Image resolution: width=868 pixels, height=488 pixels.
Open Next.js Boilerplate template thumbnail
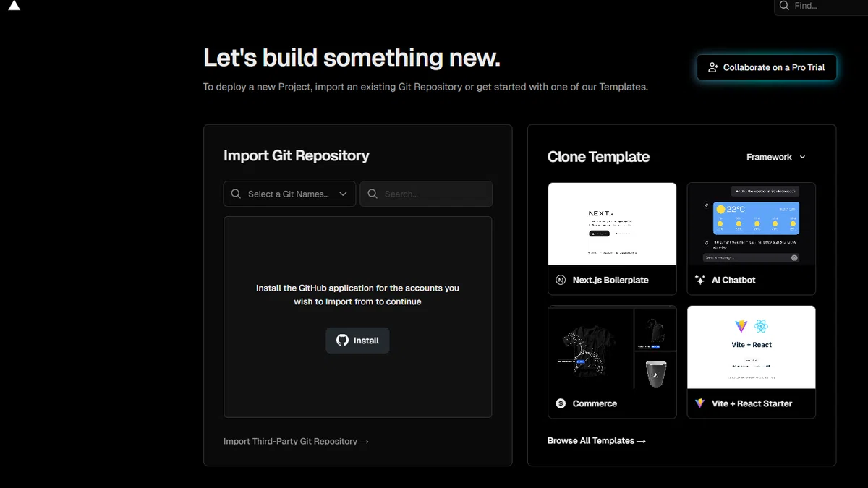[612, 224]
